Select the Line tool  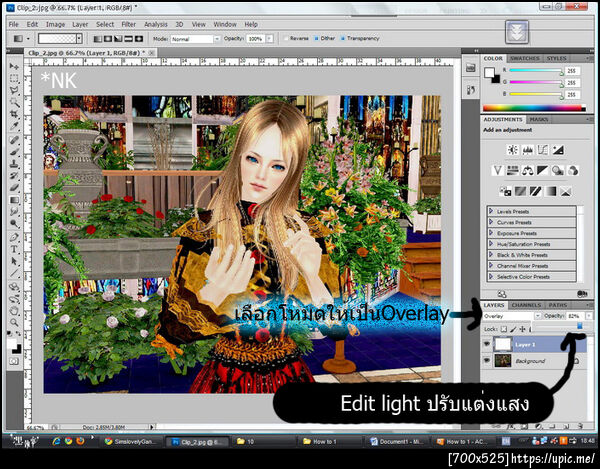coord(14,273)
